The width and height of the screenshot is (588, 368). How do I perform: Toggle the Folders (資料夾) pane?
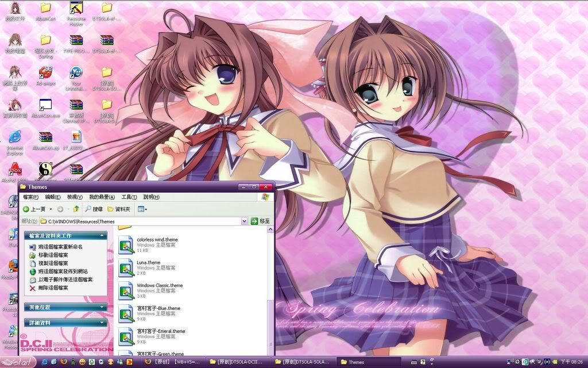119,209
